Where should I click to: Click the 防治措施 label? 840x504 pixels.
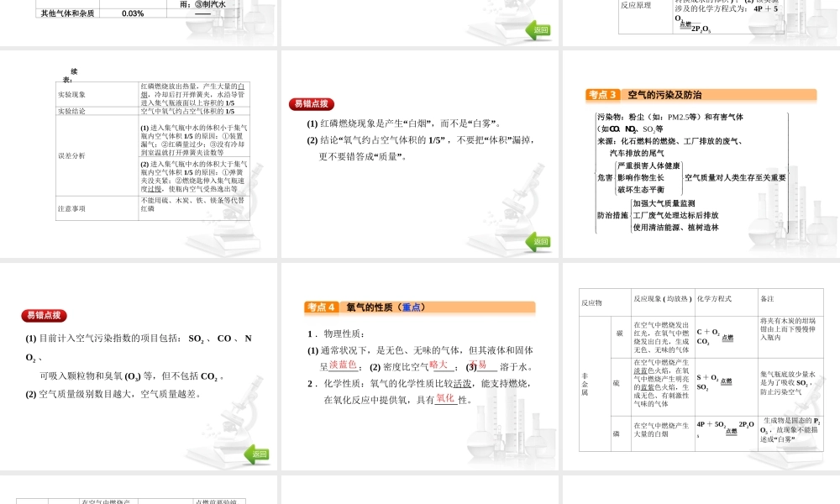pyautogui.click(x=612, y=215)
